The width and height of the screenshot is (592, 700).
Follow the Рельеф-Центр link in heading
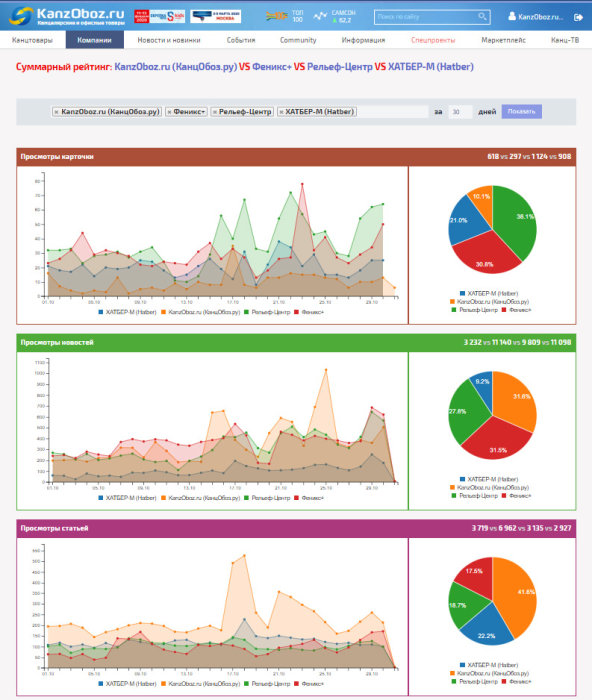[340, 67]
